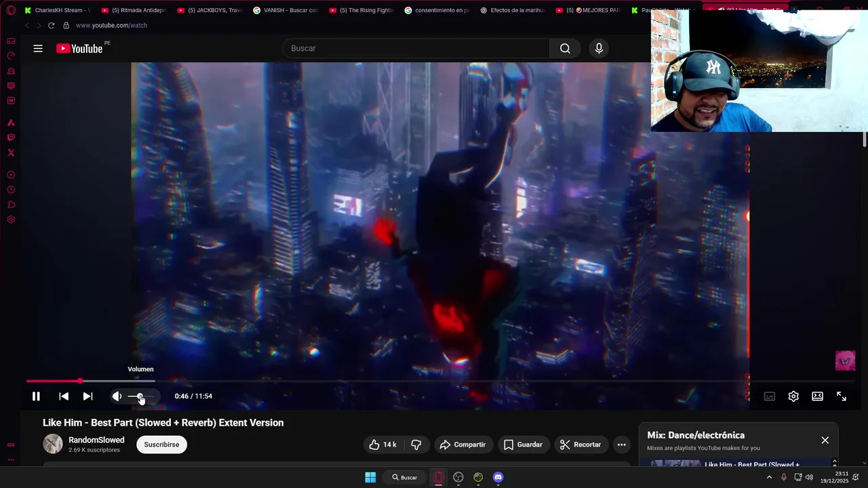Click the address bar URL
The image size is (868, 488).
111,25
